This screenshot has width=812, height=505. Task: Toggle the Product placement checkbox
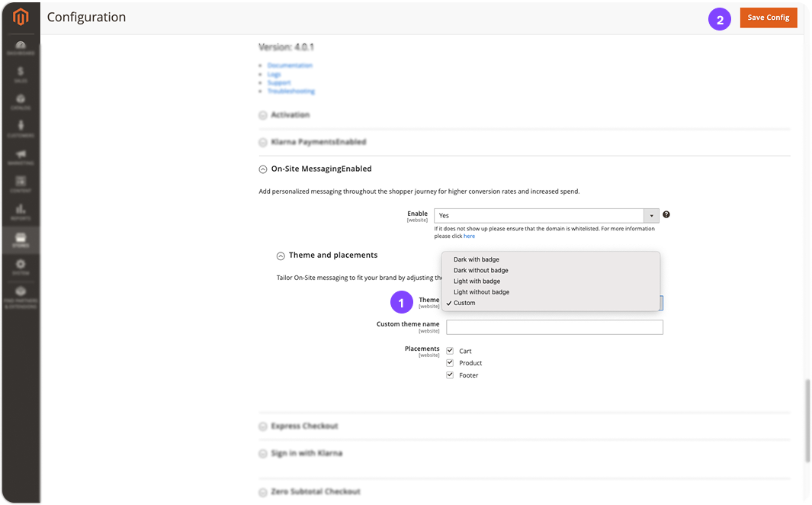tap(450, 363)
